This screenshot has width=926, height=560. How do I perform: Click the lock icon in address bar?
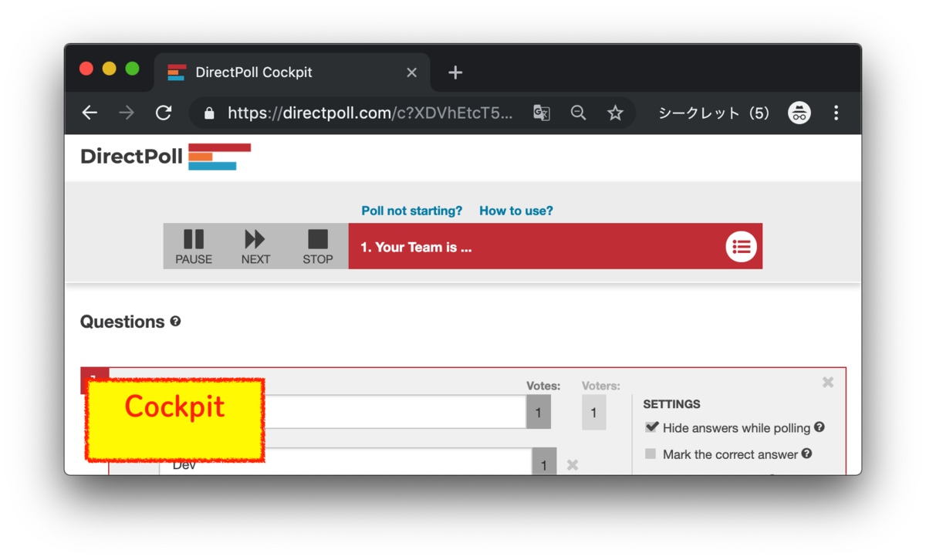click(209, 113)
